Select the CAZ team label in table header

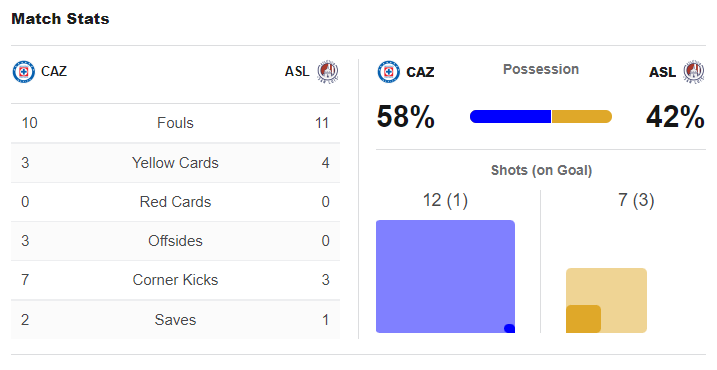point(54,71)
